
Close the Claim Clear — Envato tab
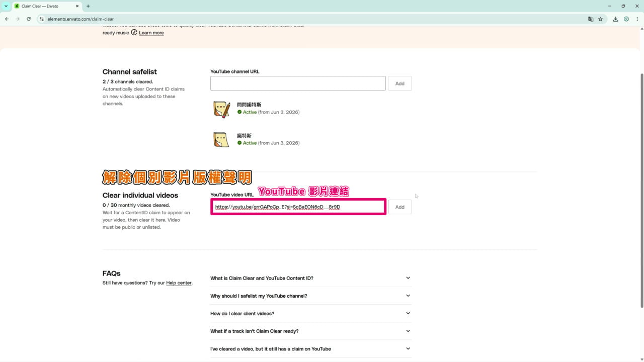(x=76, y=6)
